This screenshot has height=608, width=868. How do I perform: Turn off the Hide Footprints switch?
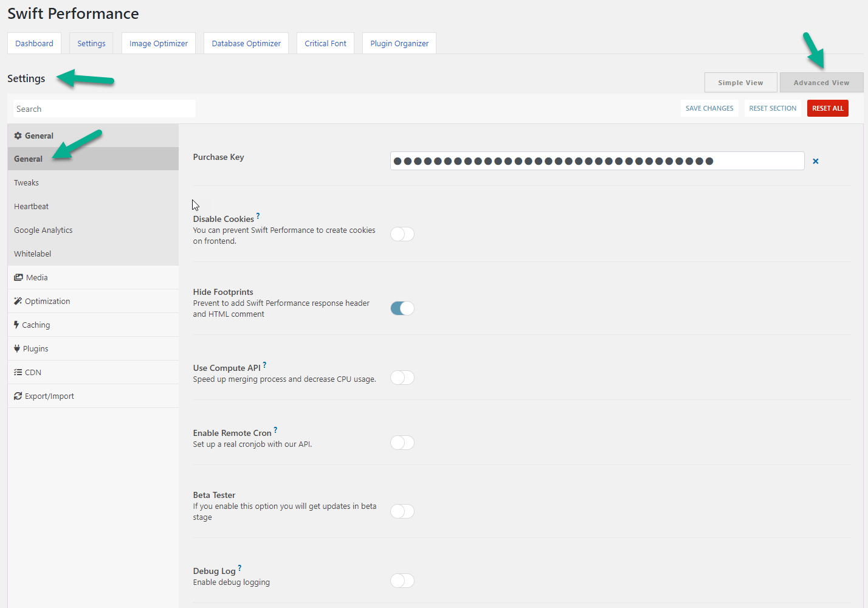402,308
